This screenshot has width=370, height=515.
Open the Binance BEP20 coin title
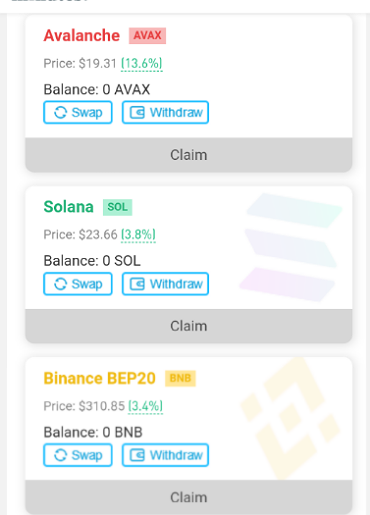pos(99,378)
